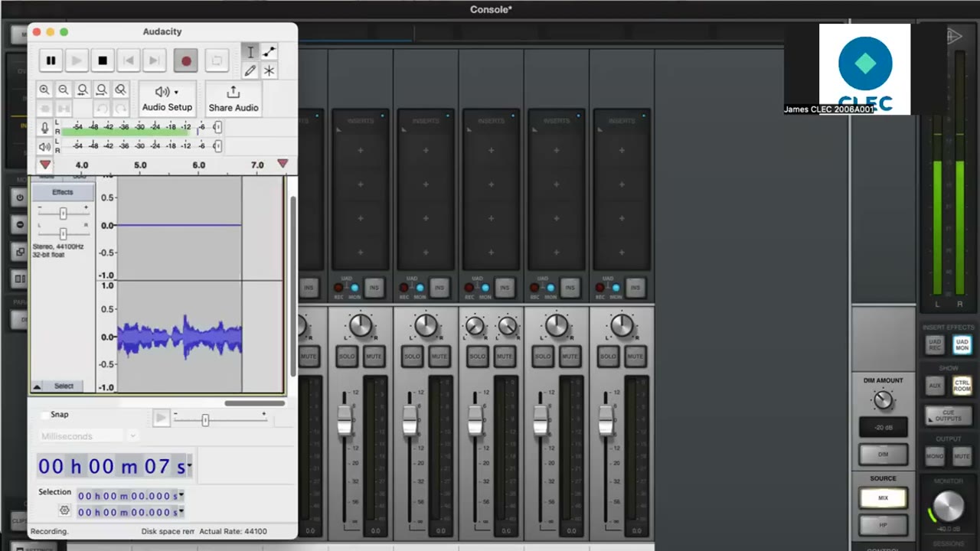Image resolution: width=980 pixels, height=551 pixels.
Task: Select MIX as the monitor source
Action: coord(883,498)
